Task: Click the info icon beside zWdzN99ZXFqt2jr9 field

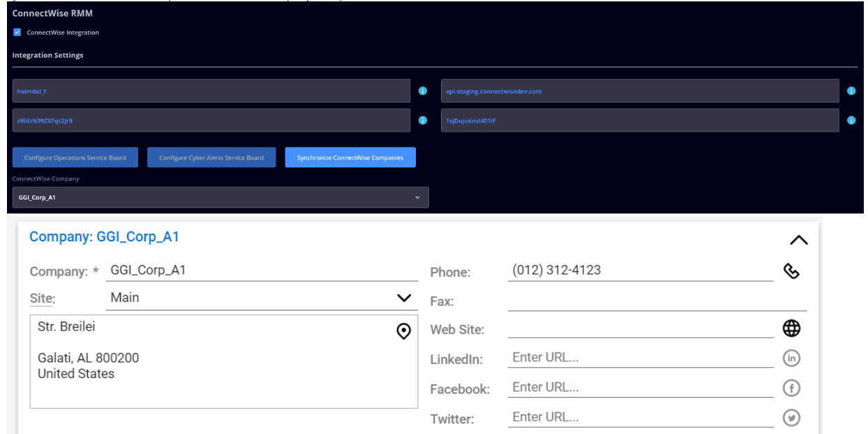Action: pyautogui.click(x=422, y=120)
